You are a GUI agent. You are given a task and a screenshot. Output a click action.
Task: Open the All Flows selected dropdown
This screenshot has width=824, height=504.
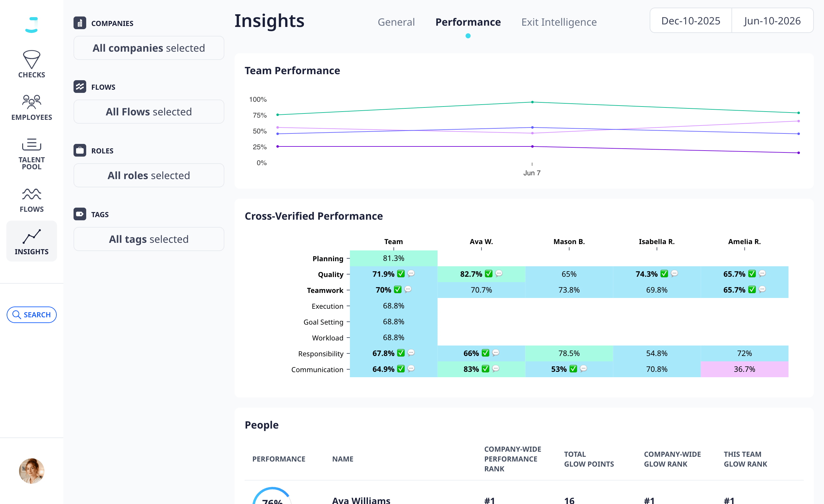(x=149, y=112)
